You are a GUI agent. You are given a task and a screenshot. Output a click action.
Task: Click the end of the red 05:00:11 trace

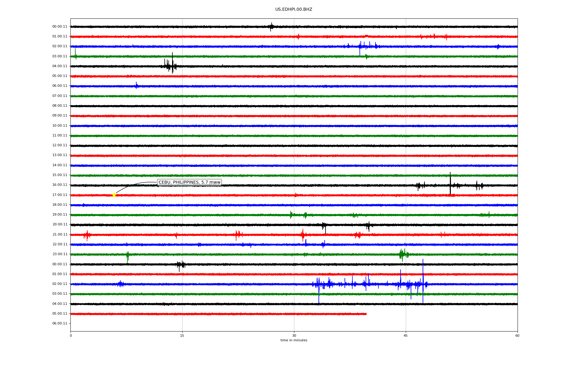point(366,314)
